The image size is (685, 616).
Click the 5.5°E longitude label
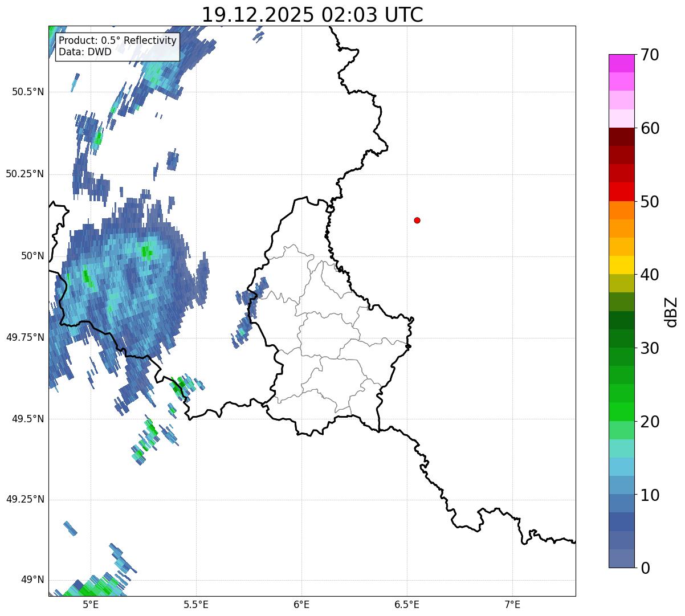coord(196,605)
